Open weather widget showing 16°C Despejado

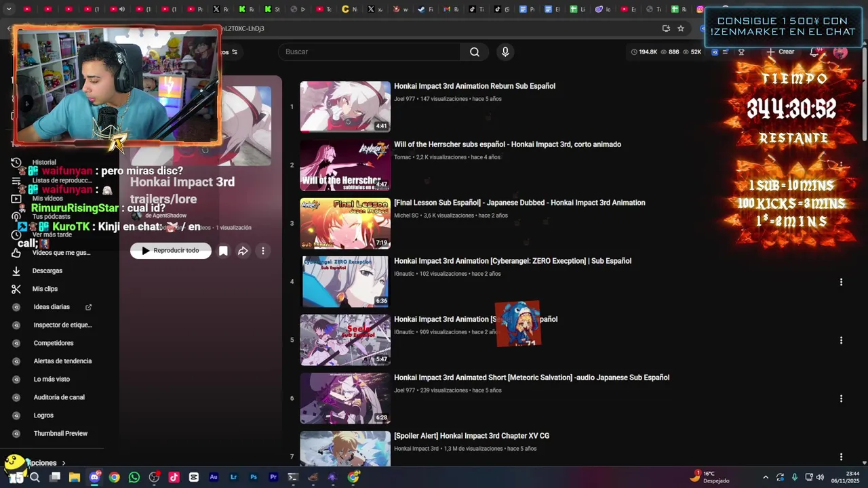coord(710,477)
